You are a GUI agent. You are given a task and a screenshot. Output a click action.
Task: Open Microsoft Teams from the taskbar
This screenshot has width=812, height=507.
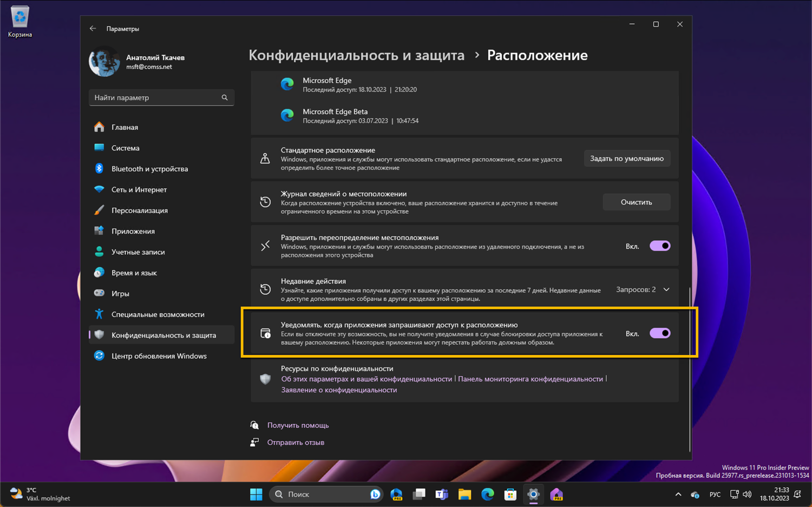click(x=442, y=494)
